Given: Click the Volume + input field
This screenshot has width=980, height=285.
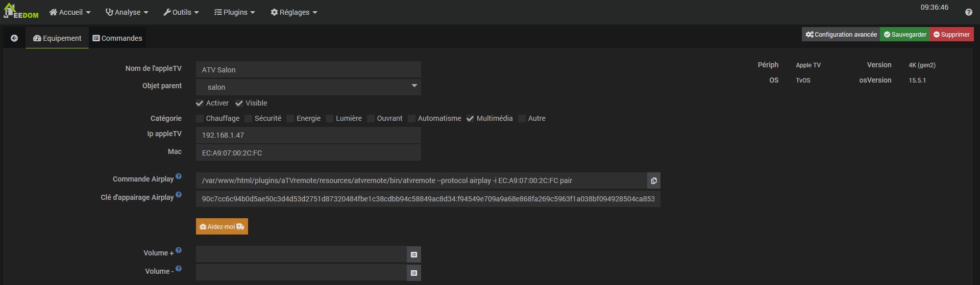Looking at the screenshot, I should tap(301, 254).
